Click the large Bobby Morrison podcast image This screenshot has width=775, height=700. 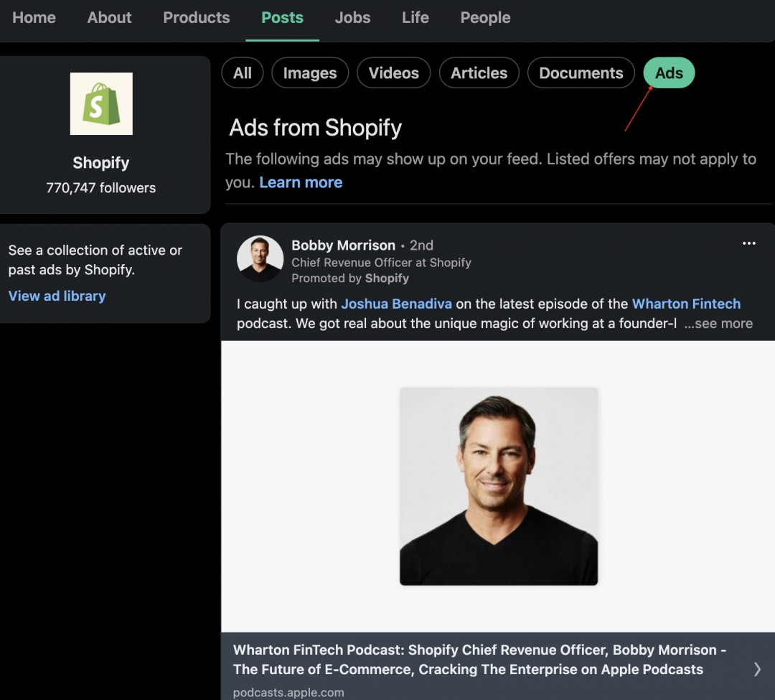[498, 486]
